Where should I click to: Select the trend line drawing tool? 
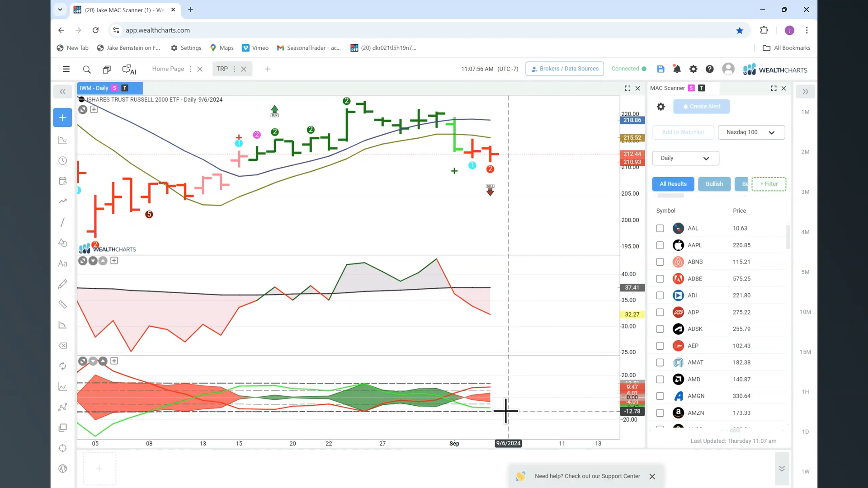[63, 222]
